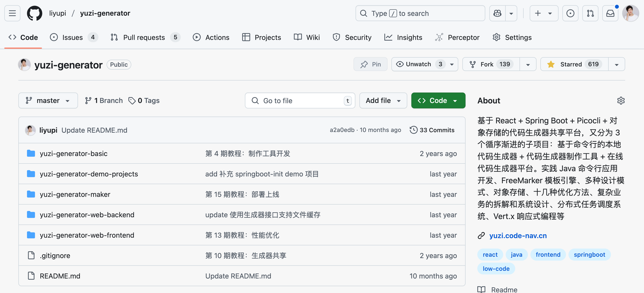Select the springboot topic tag
644x293 pixels.
pyautogui.click(x=589, y=254)
